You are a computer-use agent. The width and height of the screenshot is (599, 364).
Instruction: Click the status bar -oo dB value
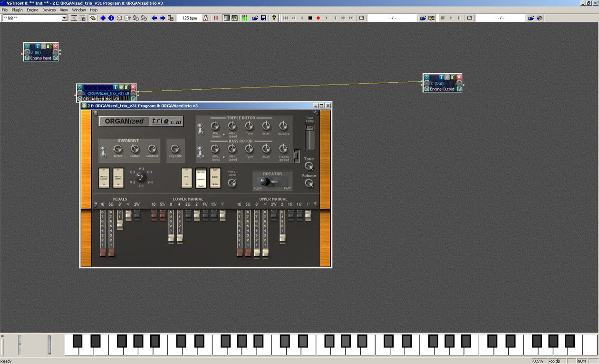click(x=555, y=361)
